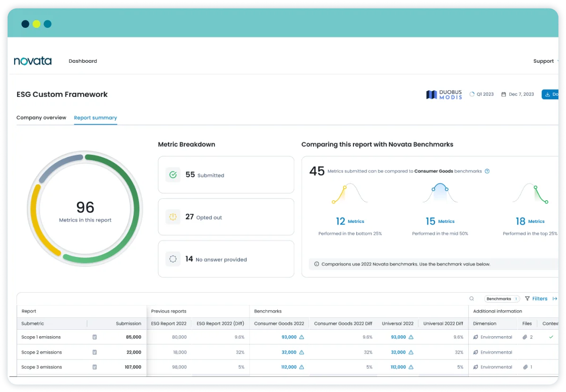Click the bottom 25% yellow curve chart
This screenshot has width=566, height=392.
pyautogui.click(x=350, y=194)
